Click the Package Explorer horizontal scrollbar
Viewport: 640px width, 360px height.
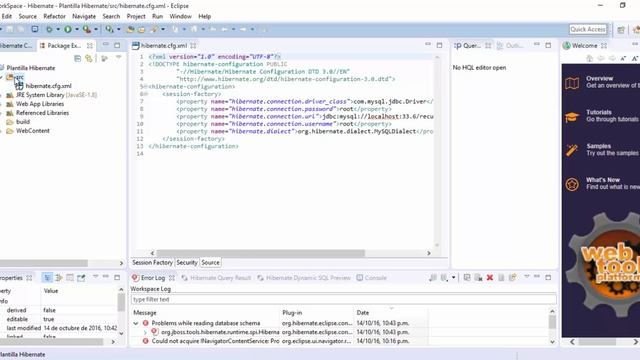(44, 263)
